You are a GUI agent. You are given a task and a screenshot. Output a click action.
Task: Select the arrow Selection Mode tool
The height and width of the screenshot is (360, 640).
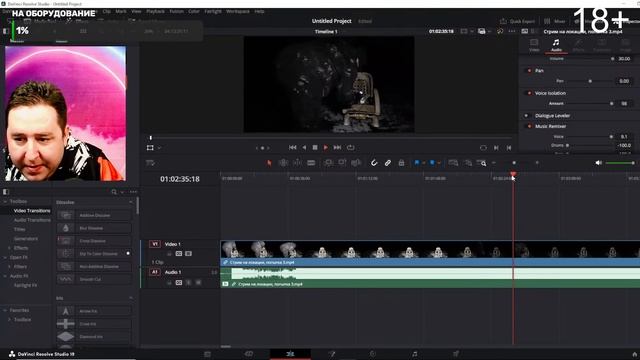[269, 163]
